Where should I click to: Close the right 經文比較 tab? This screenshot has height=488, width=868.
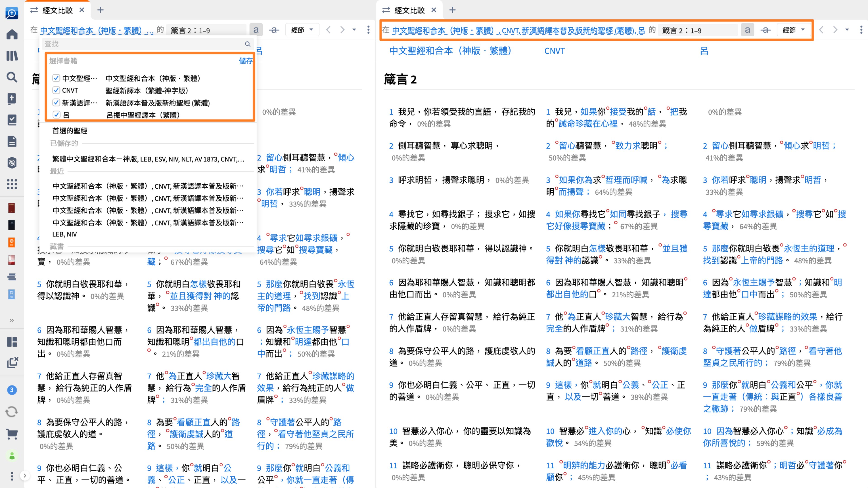point(434,10)
